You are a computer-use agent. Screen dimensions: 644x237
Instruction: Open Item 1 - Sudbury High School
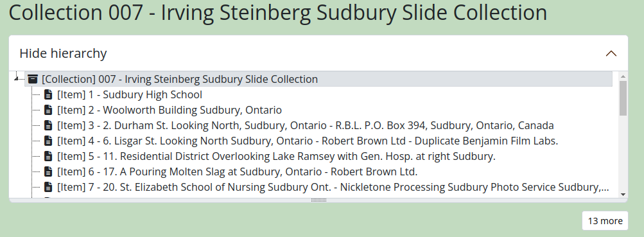[x=129, y=95]
